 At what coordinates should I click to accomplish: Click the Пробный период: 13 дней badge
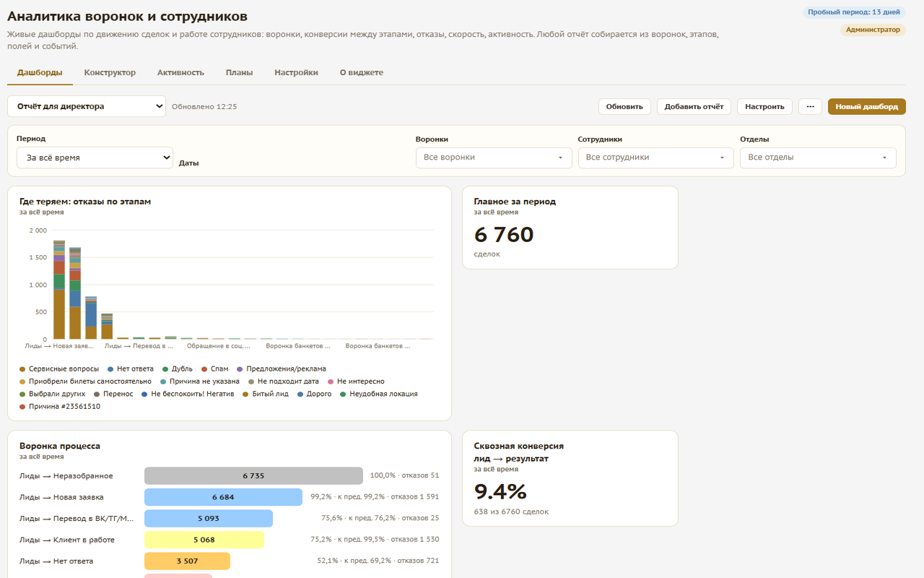854,12
